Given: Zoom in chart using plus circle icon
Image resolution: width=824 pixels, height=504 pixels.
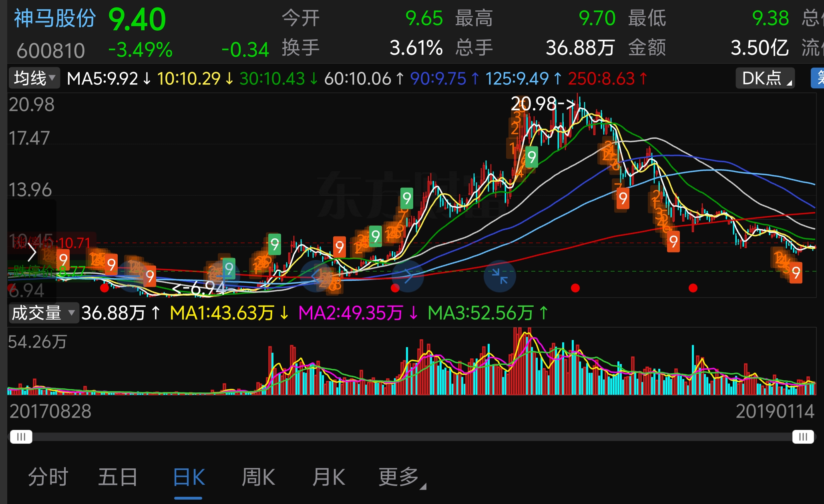Looking at the screenshot, I should coord(225,276).
